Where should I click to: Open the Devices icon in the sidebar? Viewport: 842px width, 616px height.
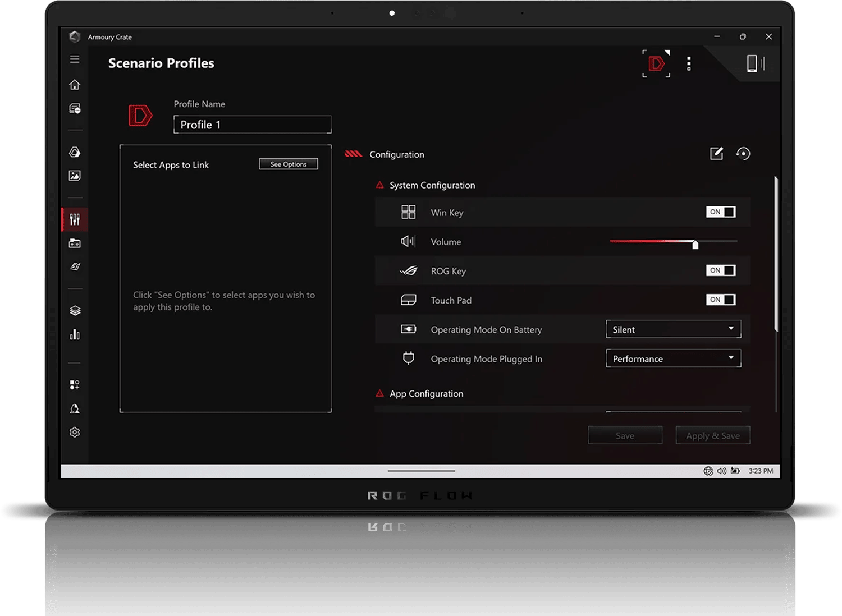click(x=75, y=108)
